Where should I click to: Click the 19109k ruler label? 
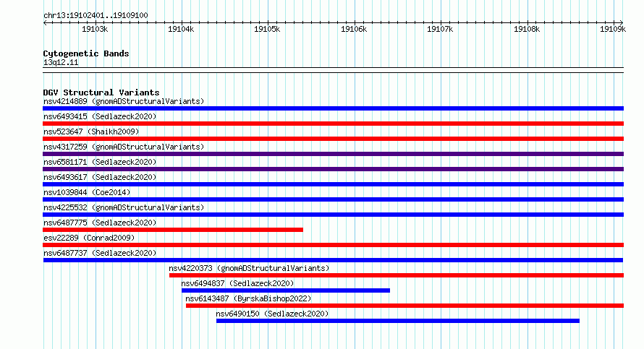613,29
